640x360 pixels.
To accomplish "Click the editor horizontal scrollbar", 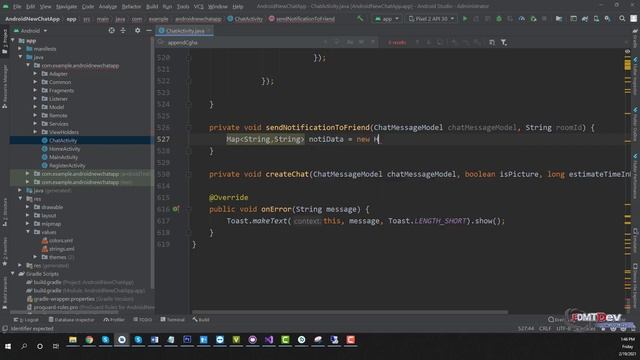I will tap(350, 312).
